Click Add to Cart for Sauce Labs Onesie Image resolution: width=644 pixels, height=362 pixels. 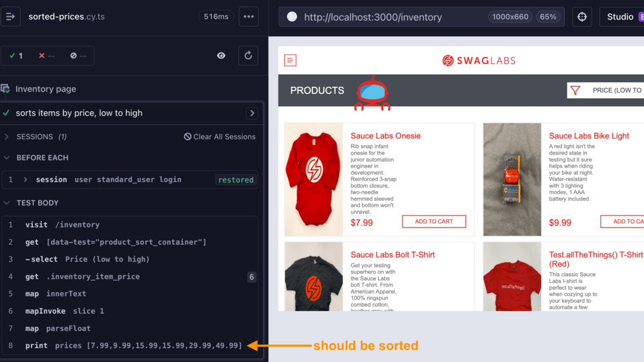tap(433, 221)
